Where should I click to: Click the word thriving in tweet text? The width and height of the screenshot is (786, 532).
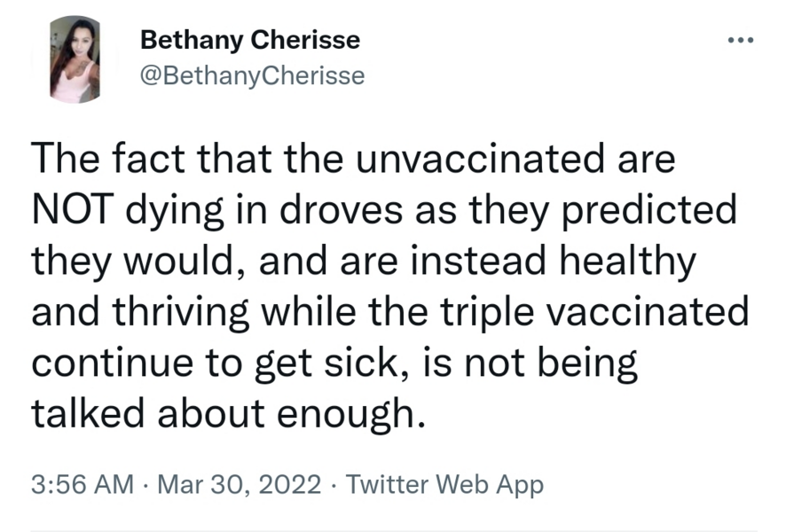point(180,313)
